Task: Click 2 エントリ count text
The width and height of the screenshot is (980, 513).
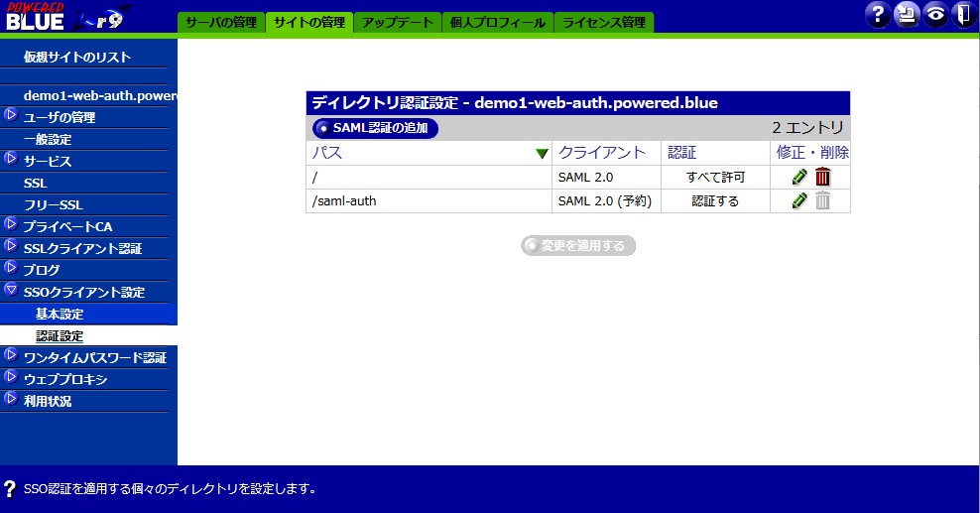Action: pos(808,128)
